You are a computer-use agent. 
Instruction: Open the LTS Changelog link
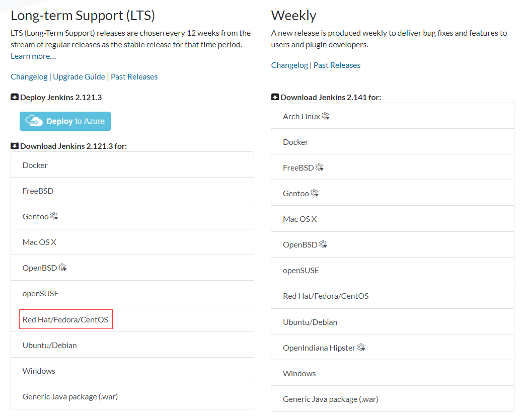[29, 77]
